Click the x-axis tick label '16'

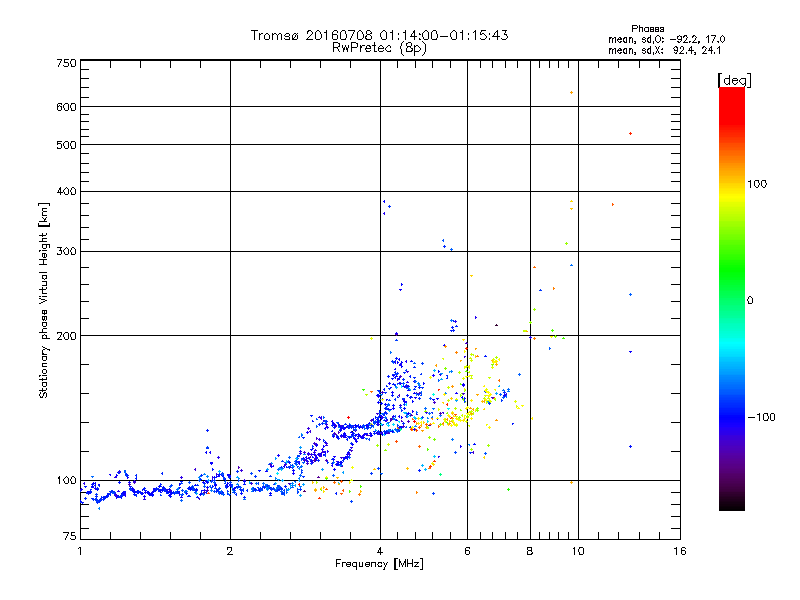coord(680,551)
